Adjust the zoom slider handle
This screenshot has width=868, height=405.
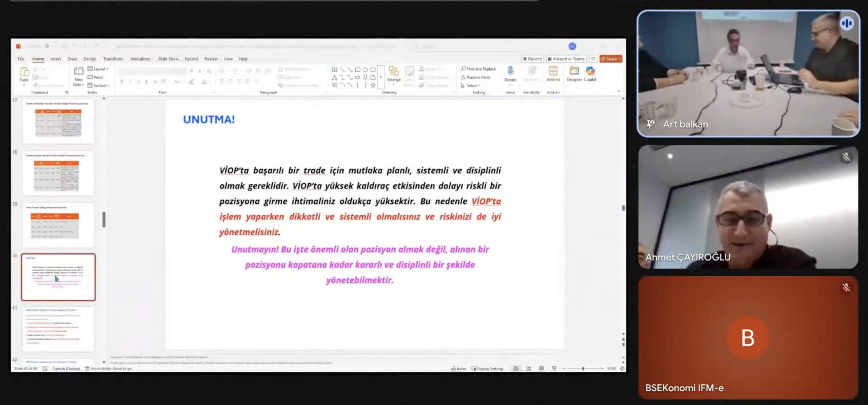pos(583,368)
